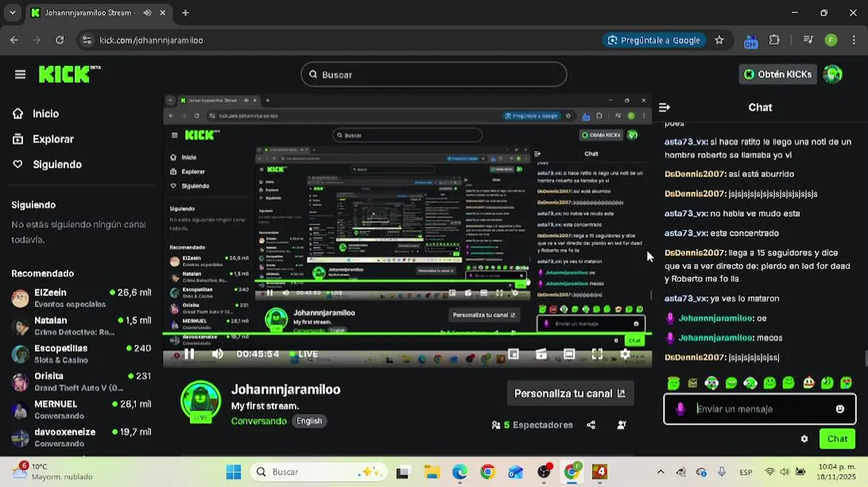Click the purple microphone badge in chat input
This screenshot has width=868, height=487.
point(681,409)
